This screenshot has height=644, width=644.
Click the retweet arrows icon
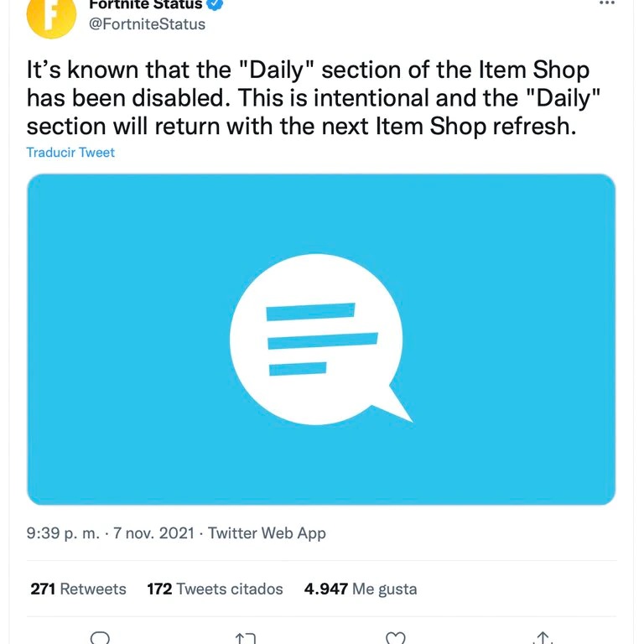[x=246, y=638]
